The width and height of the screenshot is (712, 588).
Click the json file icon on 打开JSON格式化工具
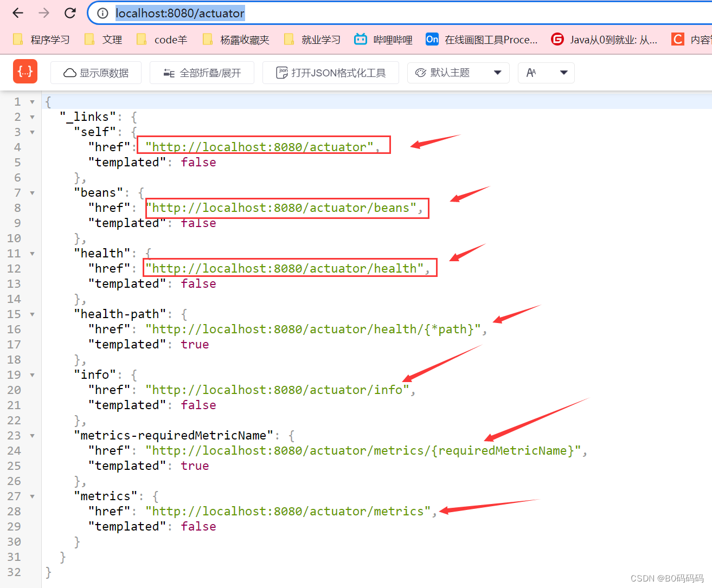282,73
